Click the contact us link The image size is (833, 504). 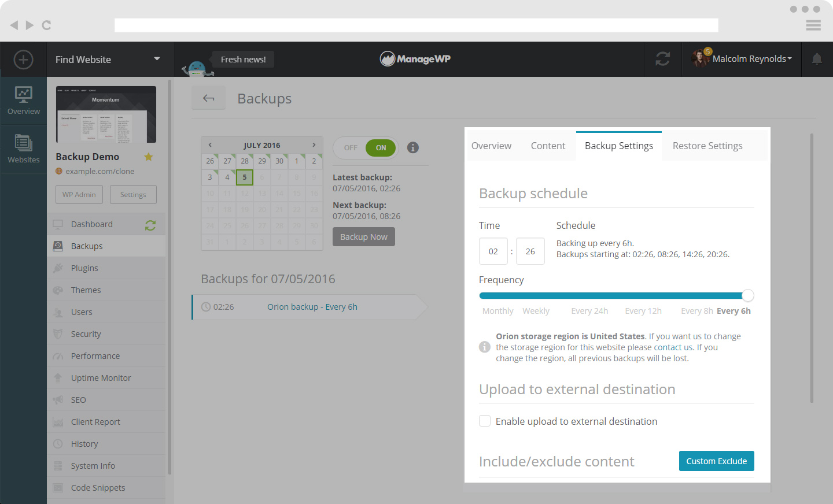tap(673, 347)
